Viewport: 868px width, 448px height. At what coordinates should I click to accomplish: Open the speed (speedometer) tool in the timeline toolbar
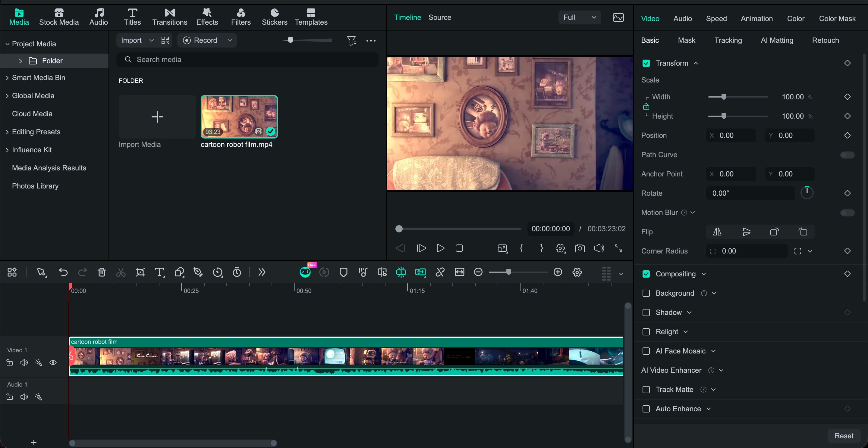[218, 272]
